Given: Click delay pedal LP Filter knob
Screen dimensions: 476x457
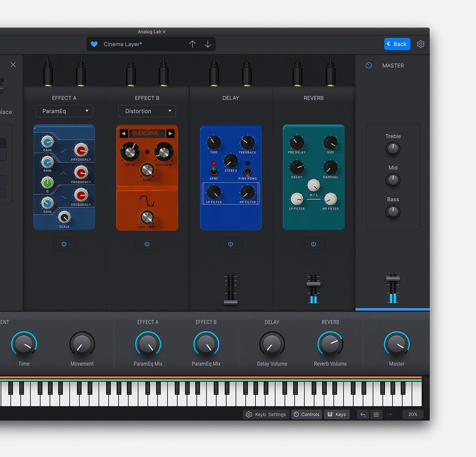Looking at the screenshot, I should (214, 192).
